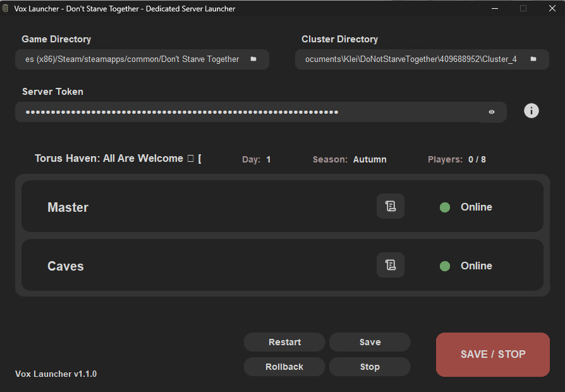Open the Master shard log icon
Viewport: 565px width, 392px height.
(391, 207)
